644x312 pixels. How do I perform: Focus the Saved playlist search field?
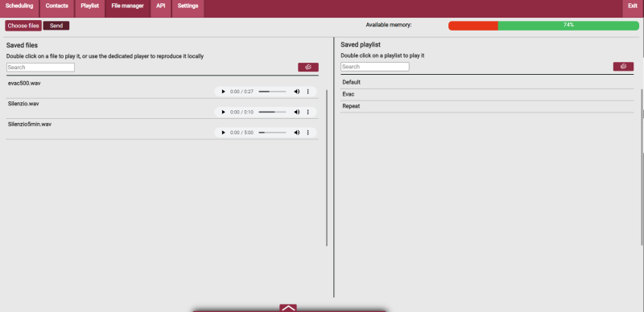click(x=375, y=67)
